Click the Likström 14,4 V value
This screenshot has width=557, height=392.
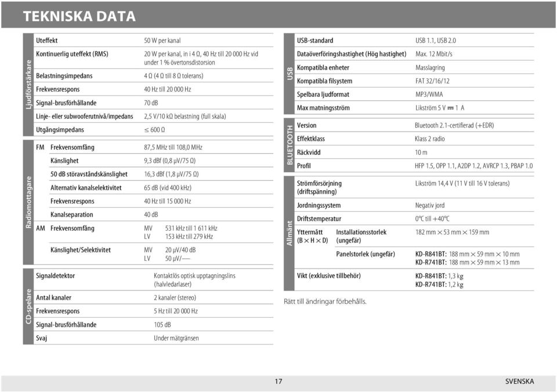462,184
